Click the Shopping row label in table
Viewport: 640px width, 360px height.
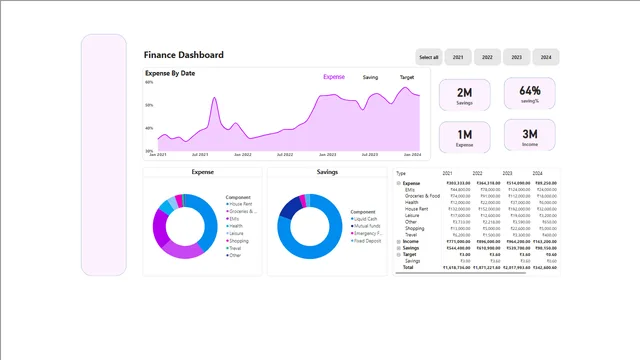tap(414, 229)
